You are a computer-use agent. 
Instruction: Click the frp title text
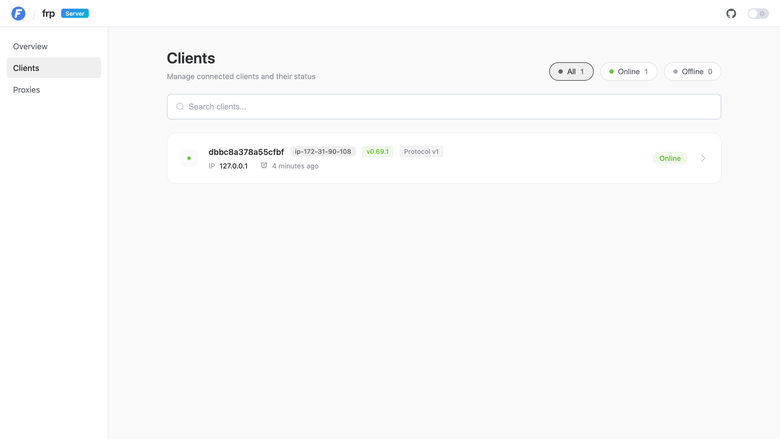pyautogui.click(x=48, y=13)
